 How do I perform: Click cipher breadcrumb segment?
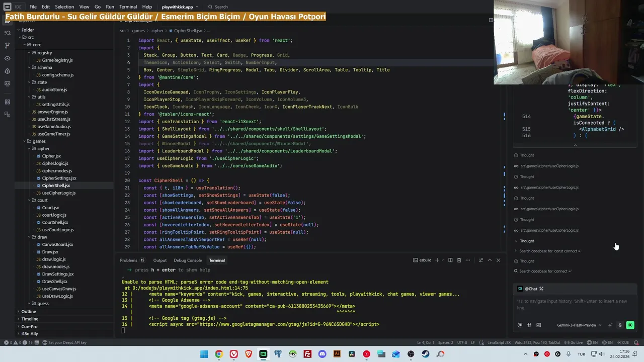tap(157, 31)
